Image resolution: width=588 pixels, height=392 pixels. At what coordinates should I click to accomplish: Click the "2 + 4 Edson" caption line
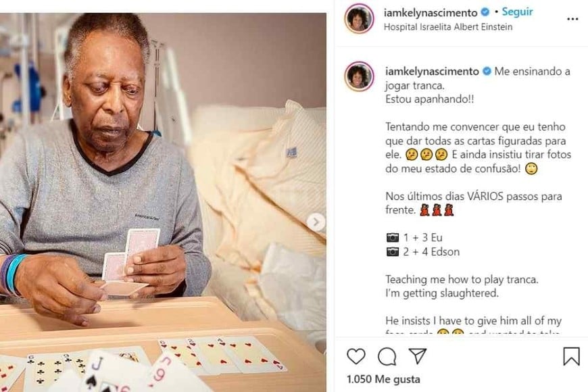pyautogui.click(x=431, y=252)
